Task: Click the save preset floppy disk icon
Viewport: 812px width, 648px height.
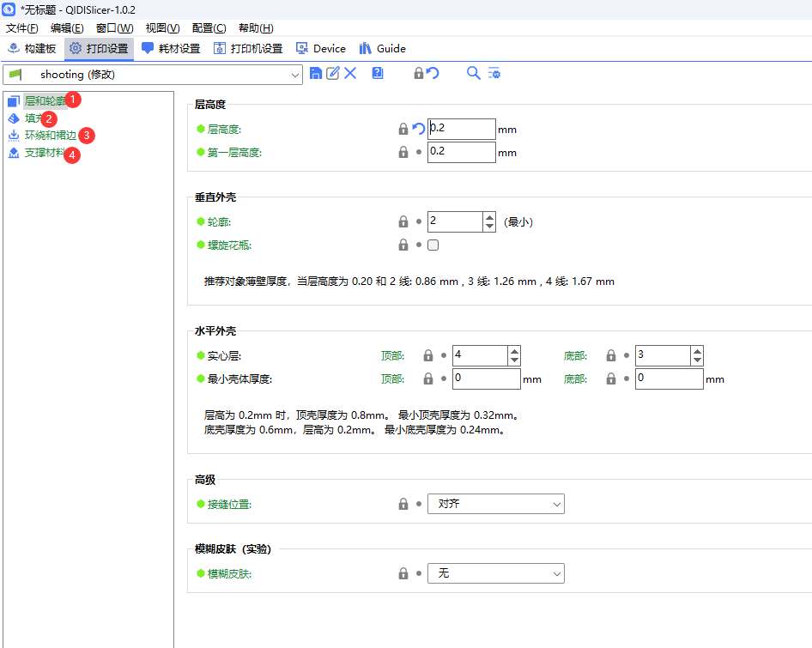Action: pyautogui.click(x=316, y=74)
